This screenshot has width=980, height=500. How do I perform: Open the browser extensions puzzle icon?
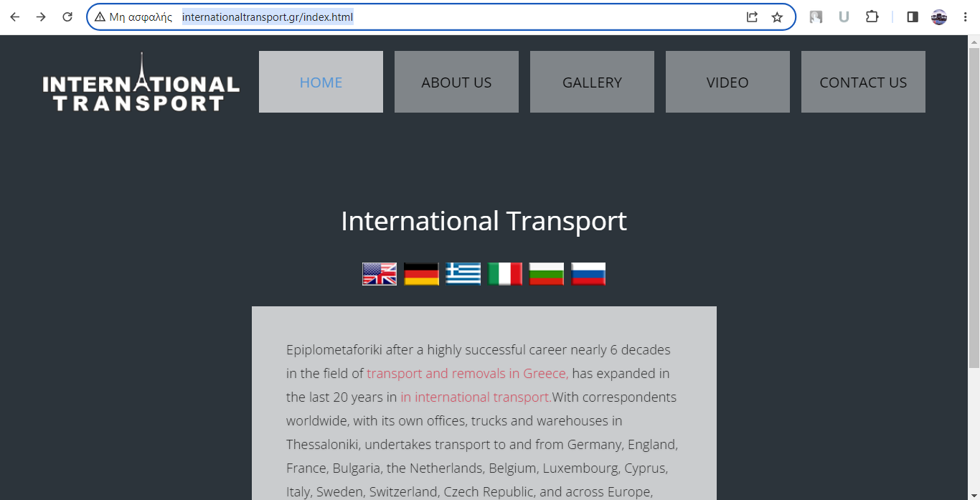point(872,17)
